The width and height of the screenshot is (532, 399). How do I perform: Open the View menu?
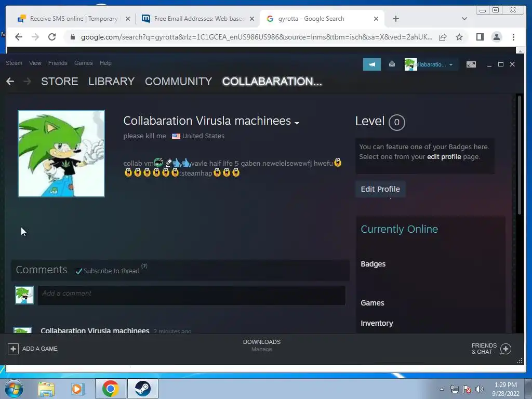point(35,63)
